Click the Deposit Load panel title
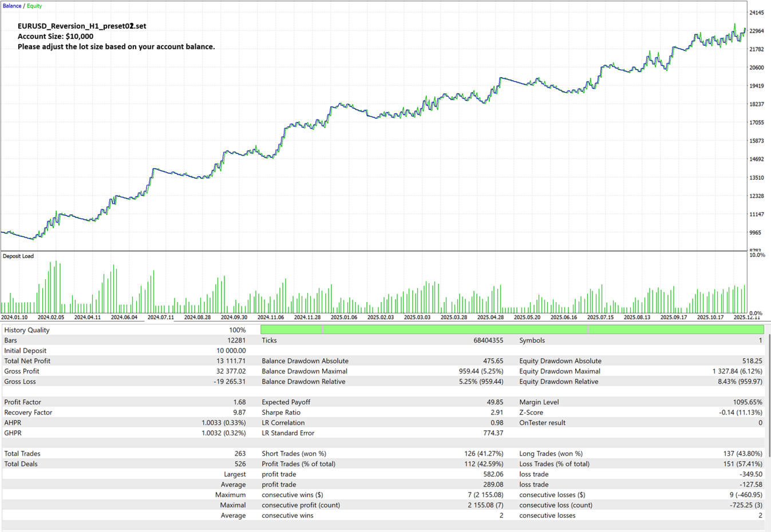Screen dimensions: 771x532 (18, 256)
